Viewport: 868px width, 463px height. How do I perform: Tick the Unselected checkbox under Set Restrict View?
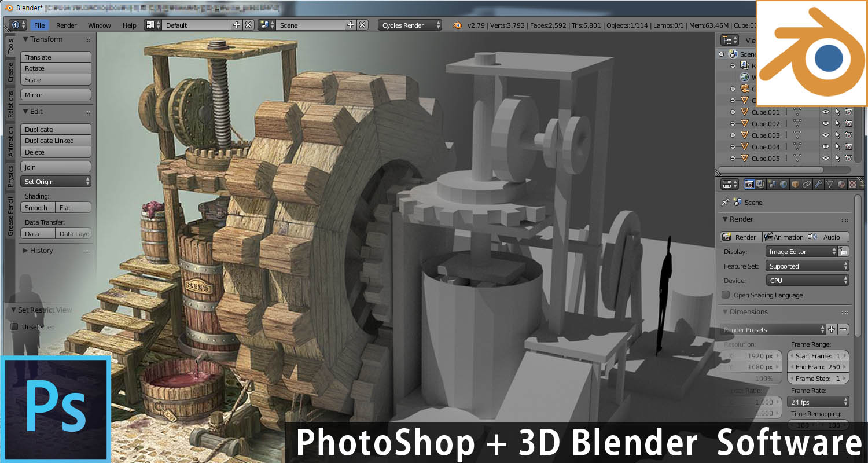point(15,327)
